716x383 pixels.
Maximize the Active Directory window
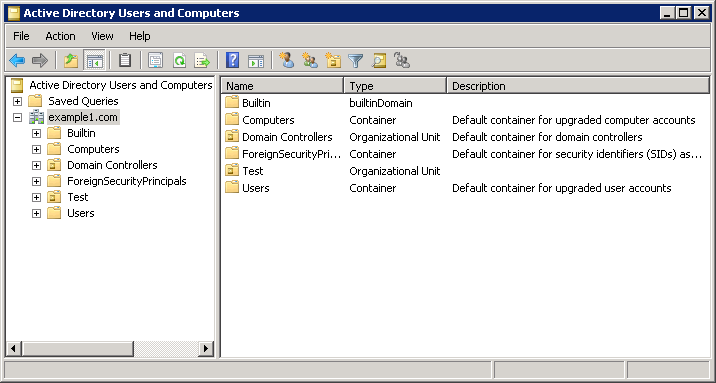684,13
